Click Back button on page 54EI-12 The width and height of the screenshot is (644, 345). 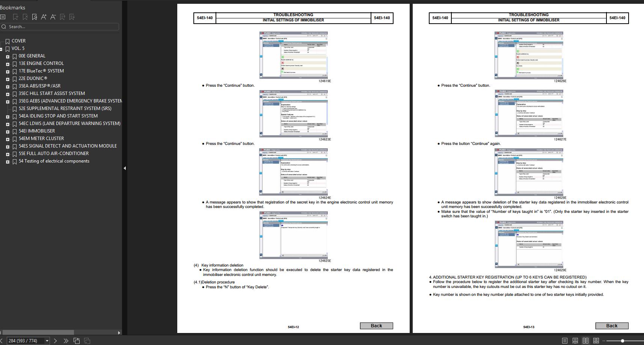pyautogui.click(x=376, y=326)
